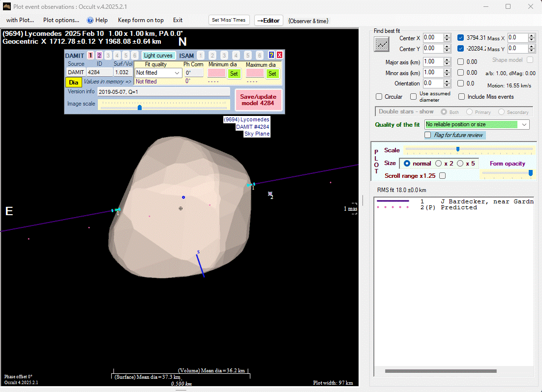This screenshot has height=392, width=542.
Task: Open the DAMIT panel help question icon
Action: (x=271, y=56)
